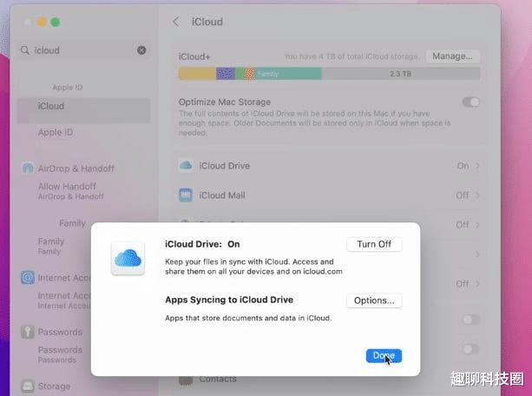Click the iCloud Drive cloud icon in the list

(186, 166)
